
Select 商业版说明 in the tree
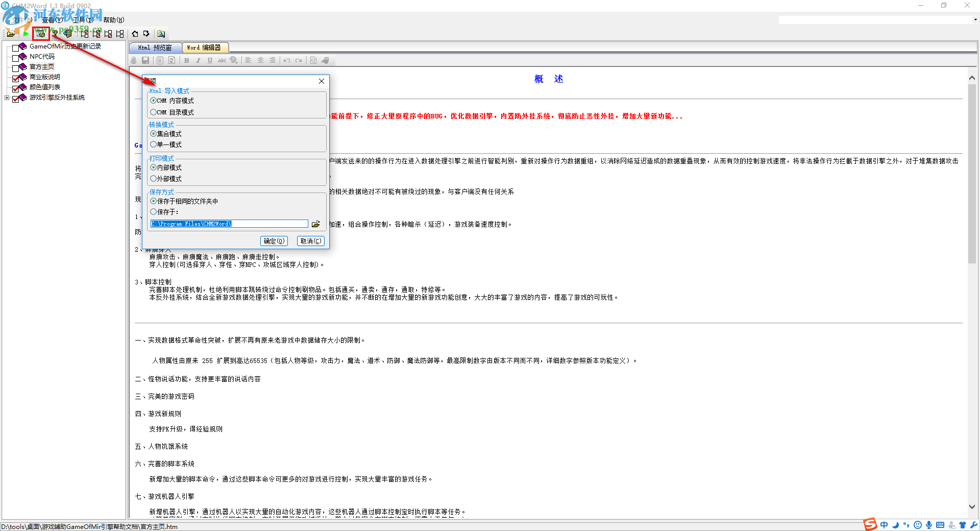coord(44,77)
